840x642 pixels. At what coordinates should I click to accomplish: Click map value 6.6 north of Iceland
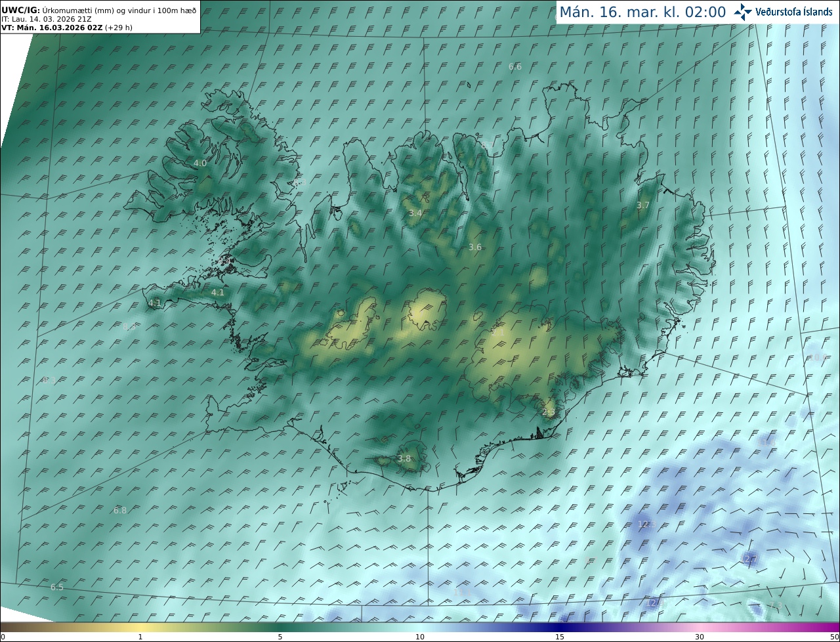pos(515,67)
